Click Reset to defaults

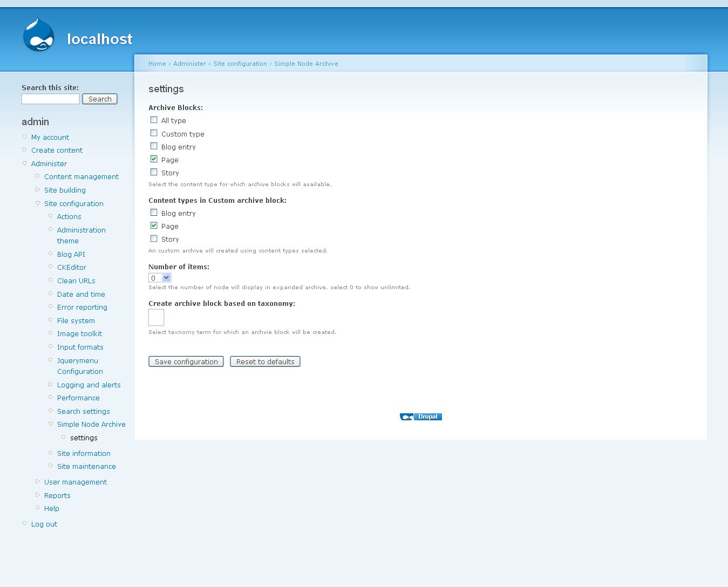tap(265, 361)
